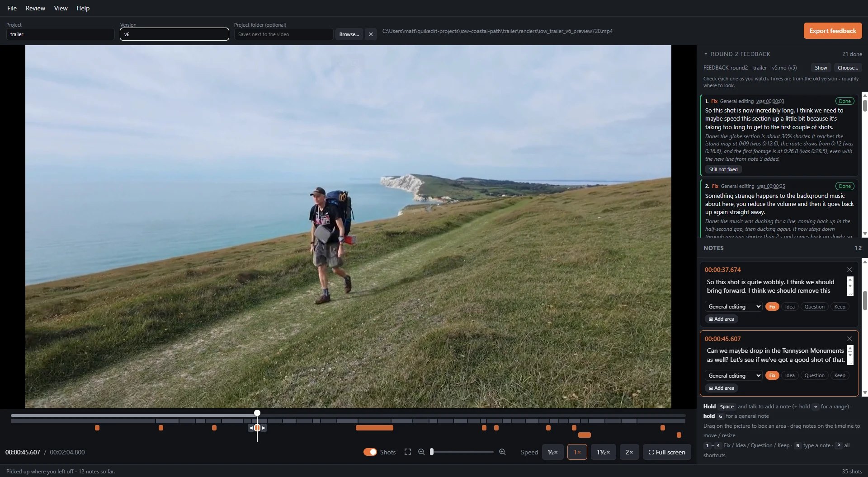Click the Version input field
The width and height of the screenshot is (868, 477).
click(175, 34)
